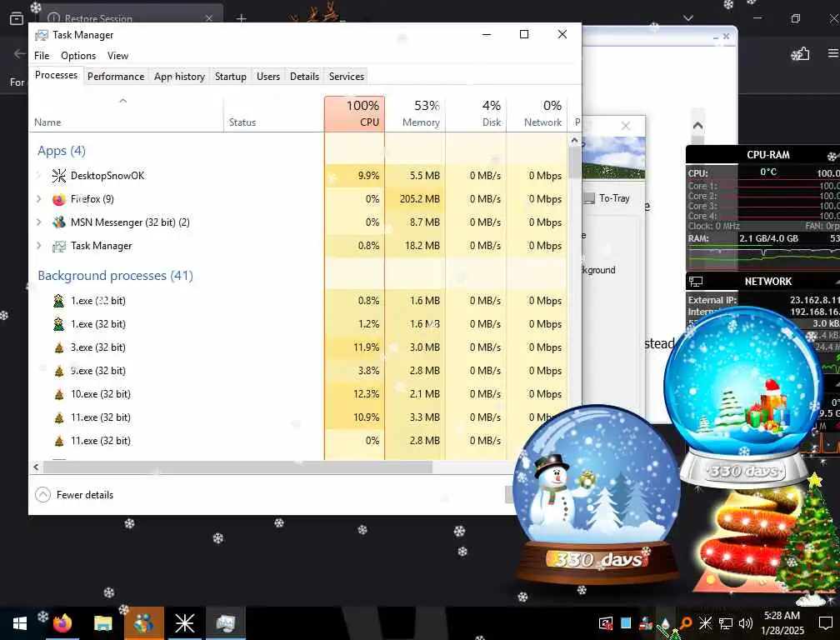Sort by the Network column header

coord(537,113)
